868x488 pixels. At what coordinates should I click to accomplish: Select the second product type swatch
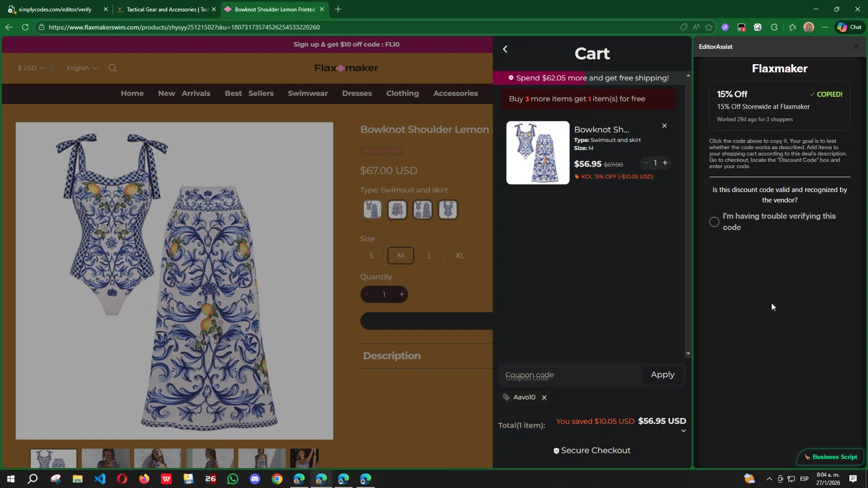click(398, 209)
